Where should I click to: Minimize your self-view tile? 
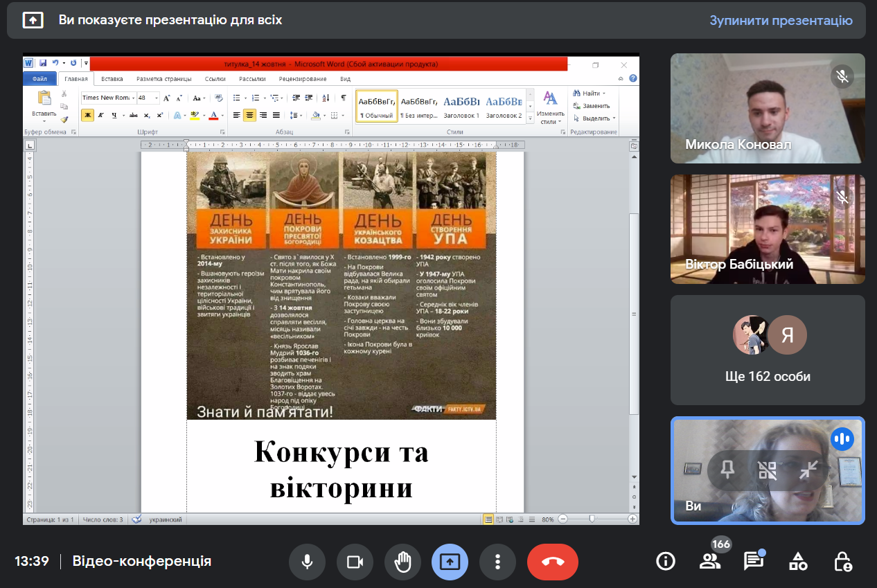[x=808, y=471]
